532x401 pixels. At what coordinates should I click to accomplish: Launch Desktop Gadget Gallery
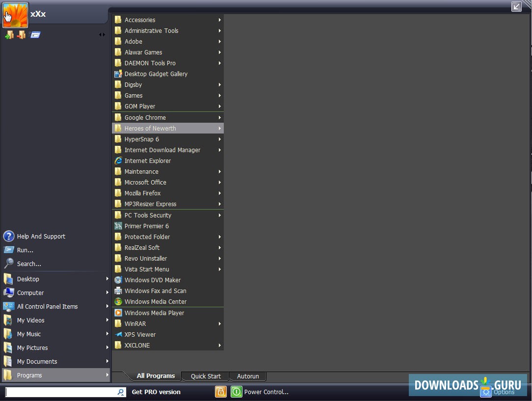[168, 74]
